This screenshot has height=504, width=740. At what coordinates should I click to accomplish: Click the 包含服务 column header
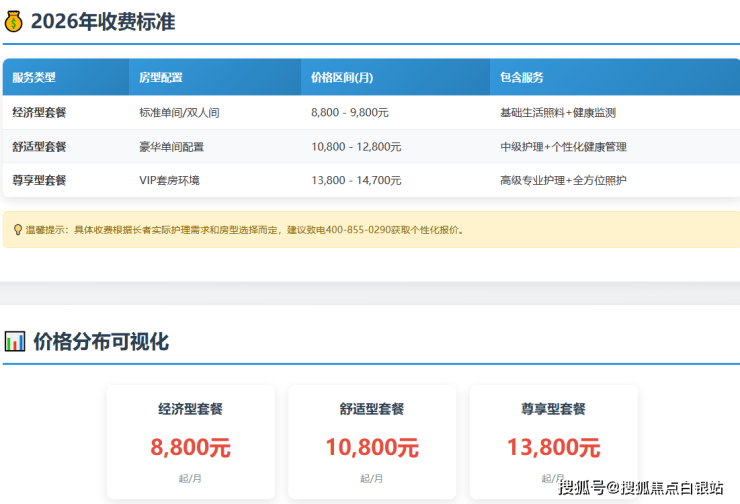click(x=521, y=77)
